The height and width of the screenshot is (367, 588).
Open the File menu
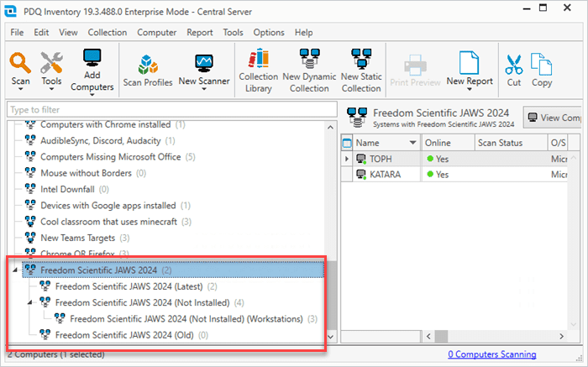click(17, 32)
